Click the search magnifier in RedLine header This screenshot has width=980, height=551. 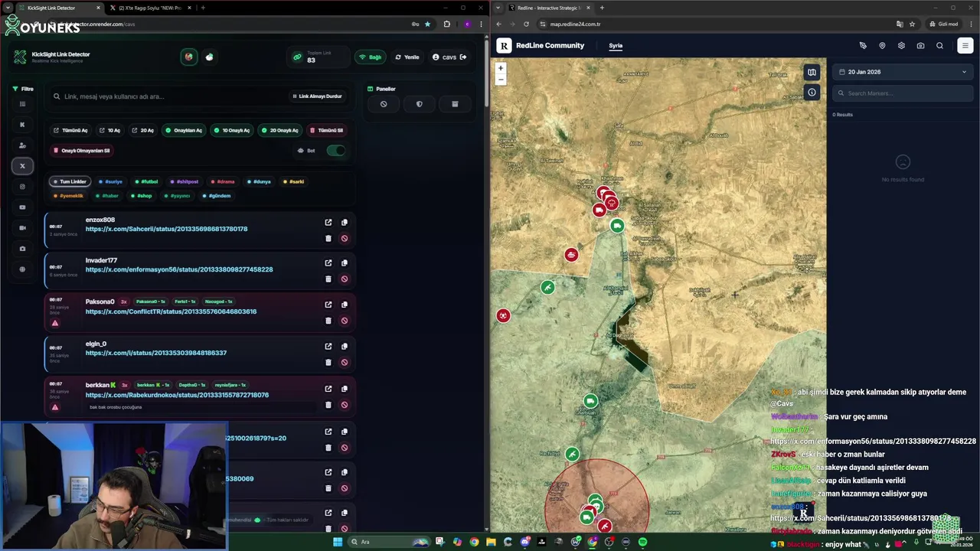pos(939,46)
